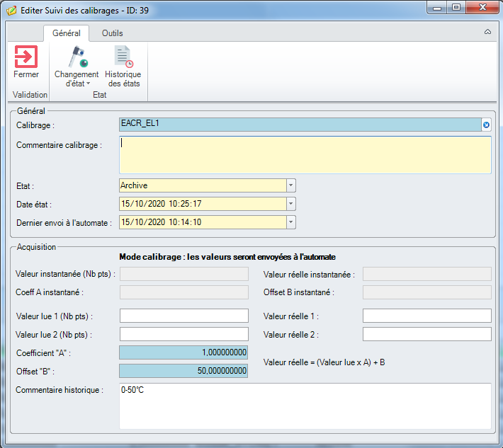
Task: Click in Commentaire calibrage text area
Action: pyautogui.click(x=305, y=155)
